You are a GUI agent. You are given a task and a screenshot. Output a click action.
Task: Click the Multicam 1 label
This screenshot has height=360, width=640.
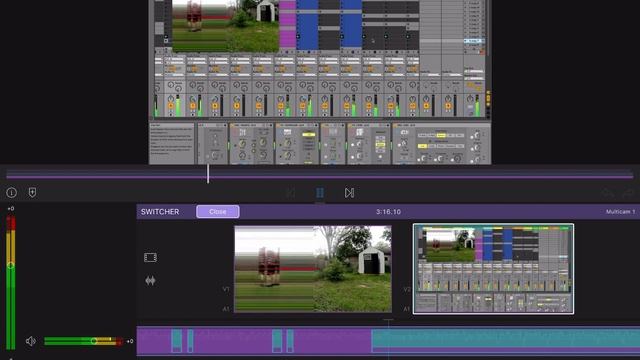coord(620,212)
